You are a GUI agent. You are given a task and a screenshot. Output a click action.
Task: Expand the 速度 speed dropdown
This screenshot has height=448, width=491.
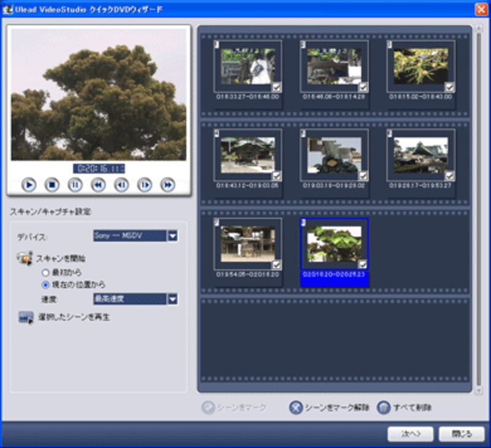[172, 299]
